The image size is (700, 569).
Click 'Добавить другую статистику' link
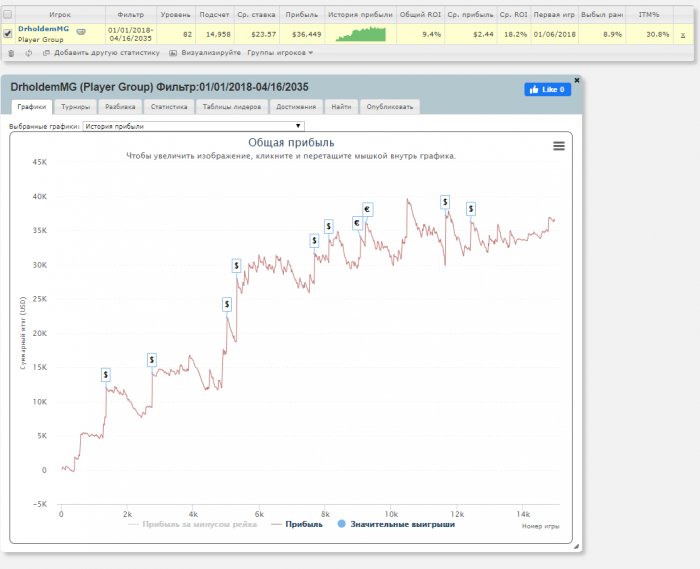click(106, 53)
